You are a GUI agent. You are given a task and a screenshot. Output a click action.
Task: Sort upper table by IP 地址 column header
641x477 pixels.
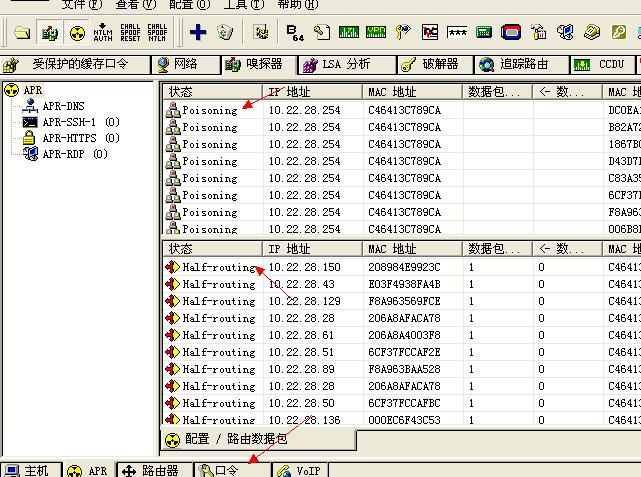point(312,92)
